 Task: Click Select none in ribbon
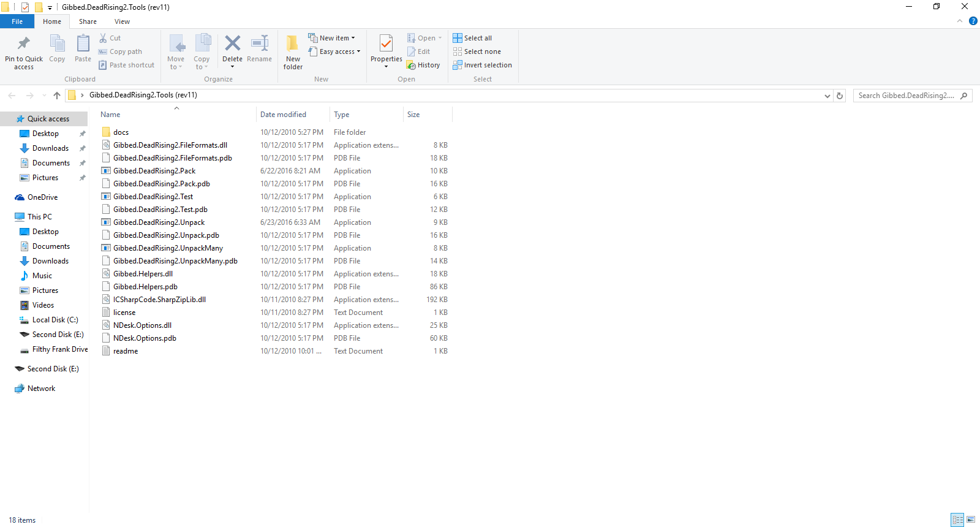coord(477,51)
